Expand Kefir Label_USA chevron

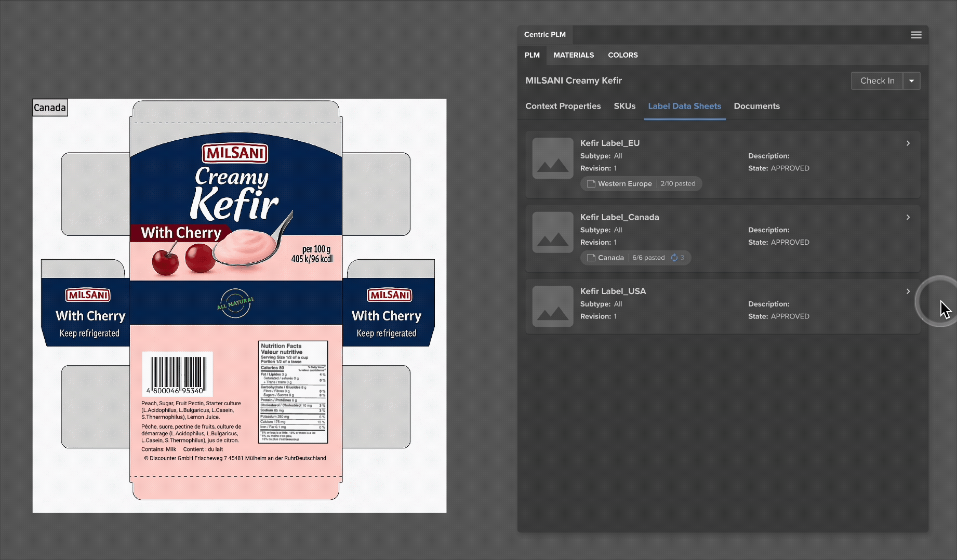point(908,291)
